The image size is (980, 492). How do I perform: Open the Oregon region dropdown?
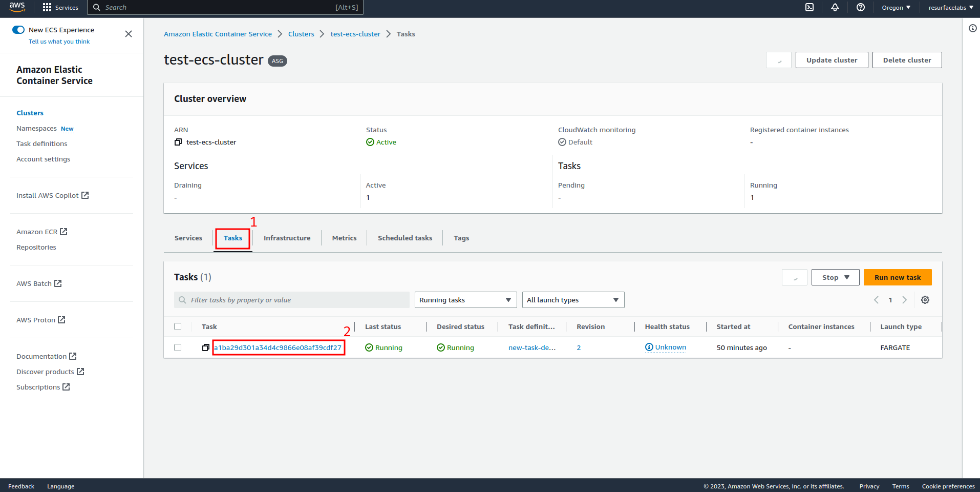(896, 7)
